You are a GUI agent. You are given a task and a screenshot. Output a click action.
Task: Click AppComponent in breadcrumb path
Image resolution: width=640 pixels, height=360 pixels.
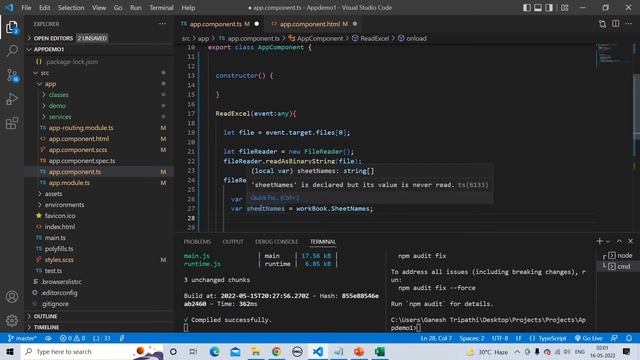[320, 38]
